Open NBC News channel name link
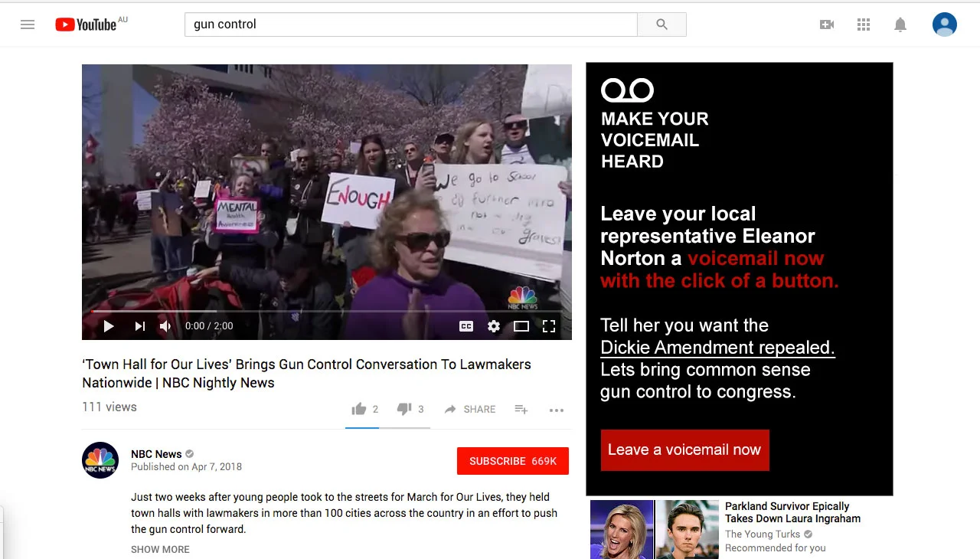 pyautogui.click(x=156, y=454)
